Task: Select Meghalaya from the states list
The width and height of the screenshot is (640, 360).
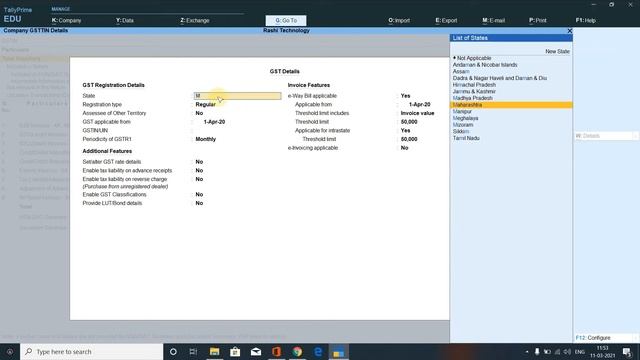Action: tap(465, 118)
